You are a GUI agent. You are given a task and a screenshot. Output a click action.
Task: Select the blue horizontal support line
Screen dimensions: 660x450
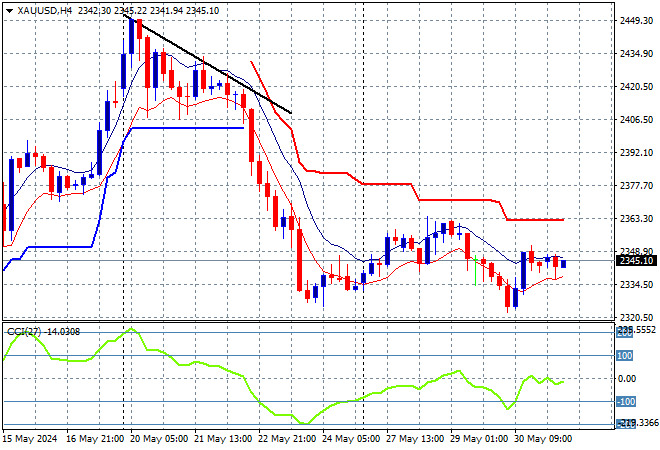pyautogui.click(x=190, y=128)
